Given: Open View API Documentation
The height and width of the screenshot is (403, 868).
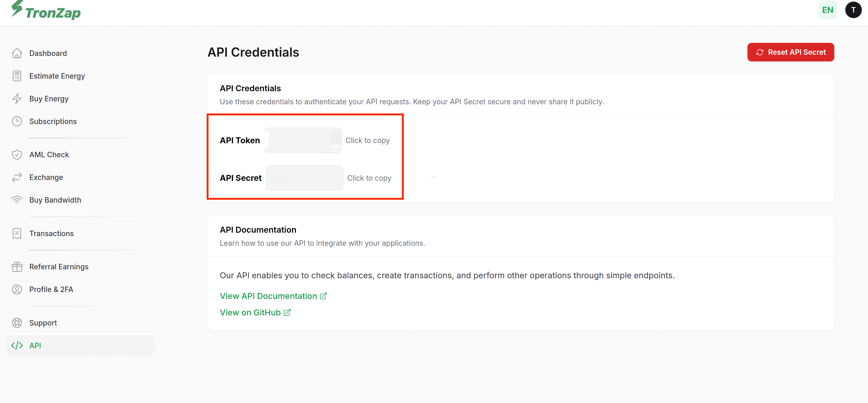Looking at the screenshot, I should click(x=268, y=295).
